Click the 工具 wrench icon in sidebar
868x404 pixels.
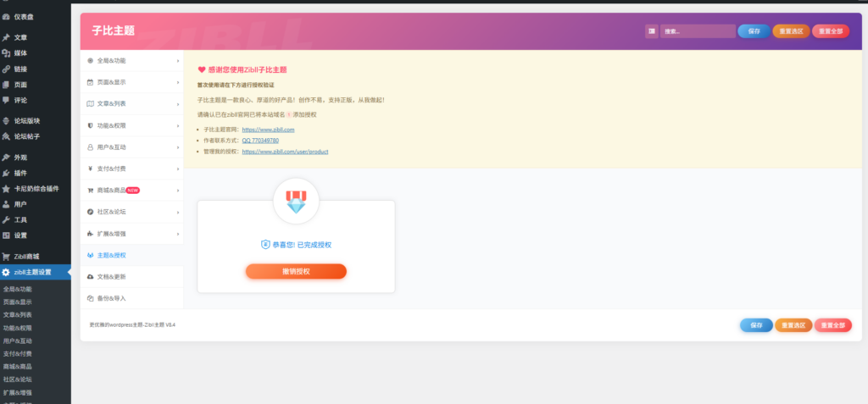pos(7,219)
